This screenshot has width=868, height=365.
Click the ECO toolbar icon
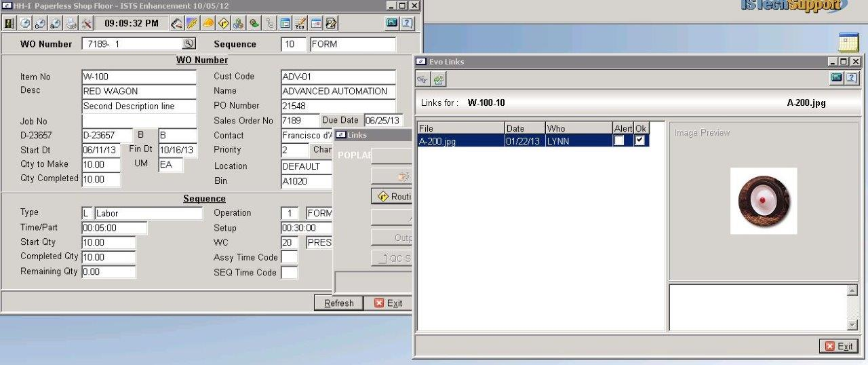(x=301, y=23)
